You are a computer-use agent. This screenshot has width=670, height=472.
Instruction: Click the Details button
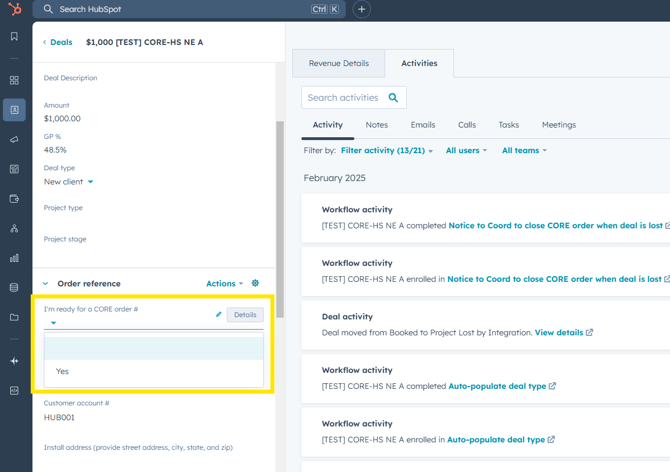tap(244, 315)
